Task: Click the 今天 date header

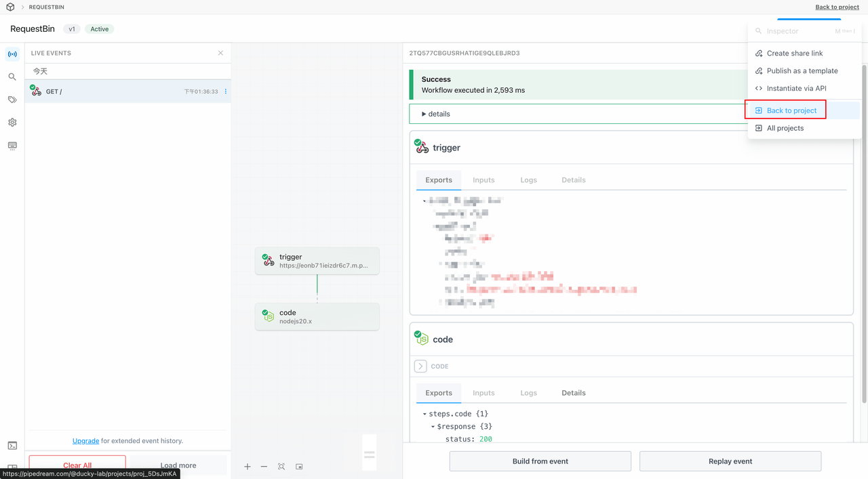Action: [40, 71]
